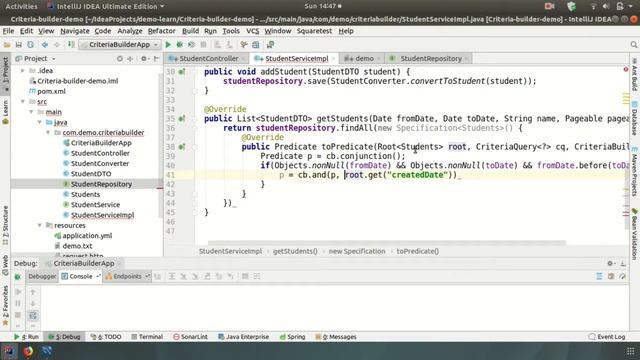Click gutter override icon on line 35
Screen dimensions: 640x360
[x=182, y=119]
